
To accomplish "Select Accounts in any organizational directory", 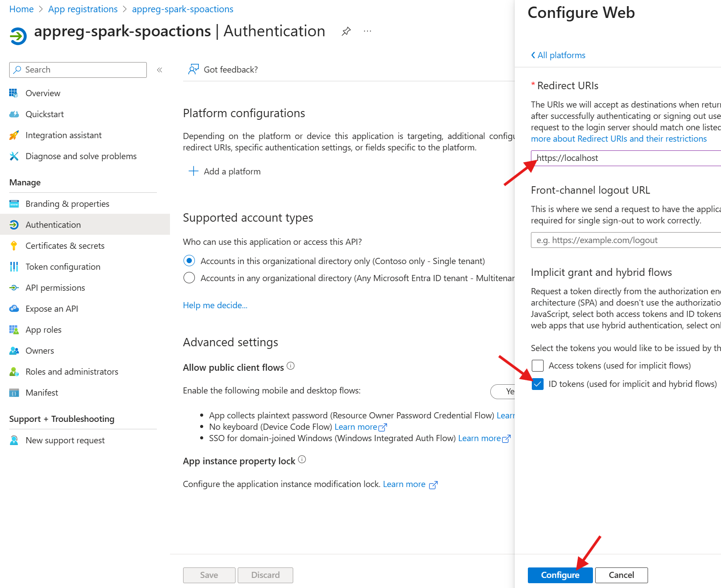I will coord(189,278).
